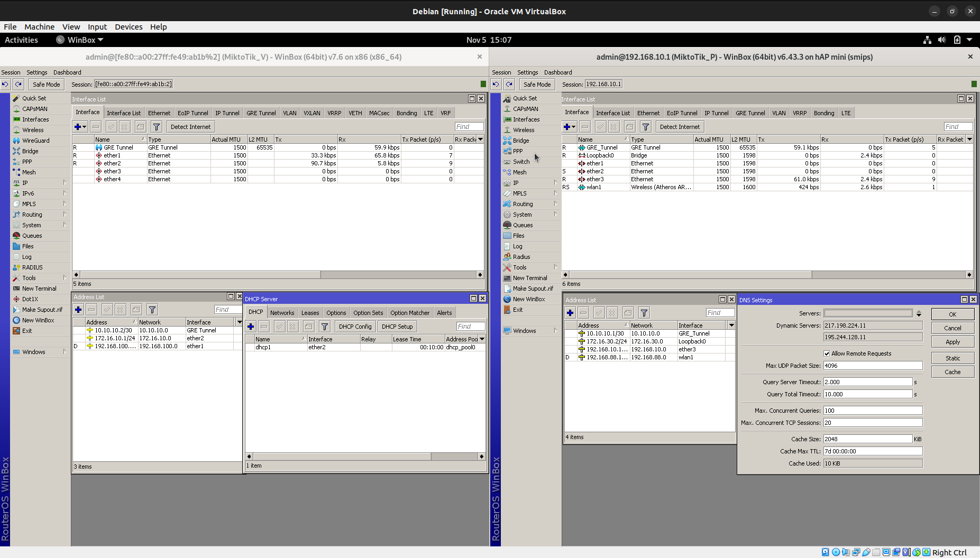Open Log in the MiktoTik_V sidebar

click(x=26, y=257)
